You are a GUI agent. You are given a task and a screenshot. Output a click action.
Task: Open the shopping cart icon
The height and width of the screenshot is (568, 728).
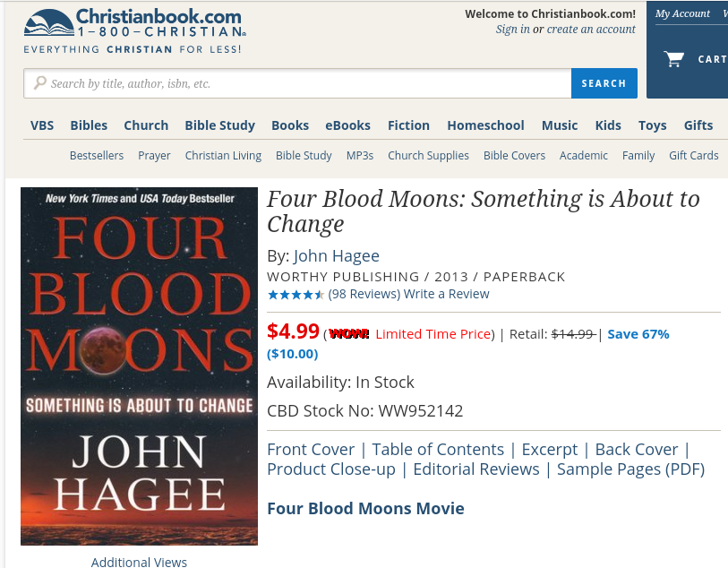[673, 59]
